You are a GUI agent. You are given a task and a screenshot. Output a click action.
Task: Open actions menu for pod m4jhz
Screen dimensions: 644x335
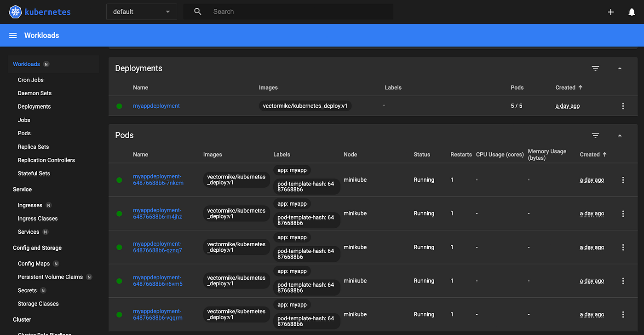(623, 214)
